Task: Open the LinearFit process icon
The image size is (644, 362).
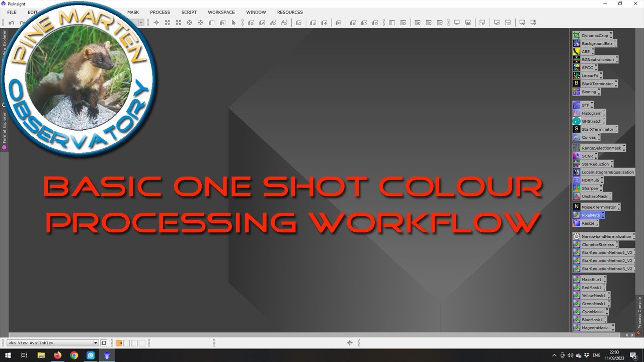Action: [588, 75]
